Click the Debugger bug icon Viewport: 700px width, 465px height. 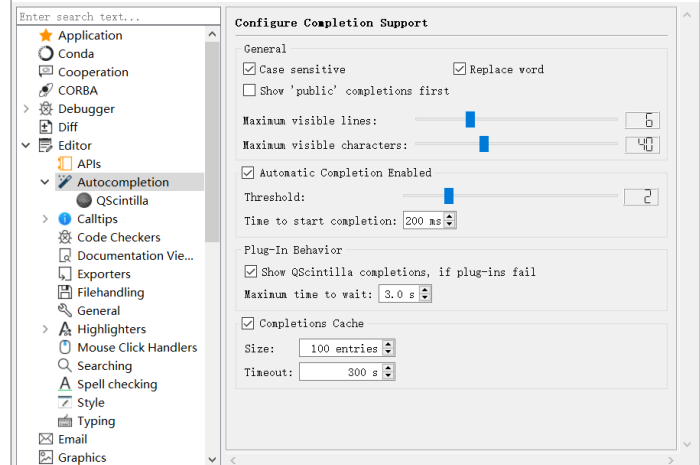tap(46, 108)
